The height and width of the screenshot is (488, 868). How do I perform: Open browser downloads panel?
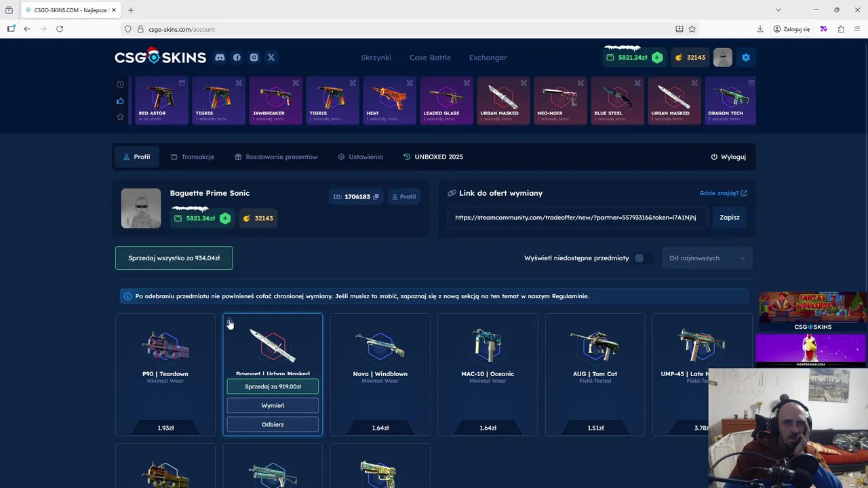click(760, 29)
